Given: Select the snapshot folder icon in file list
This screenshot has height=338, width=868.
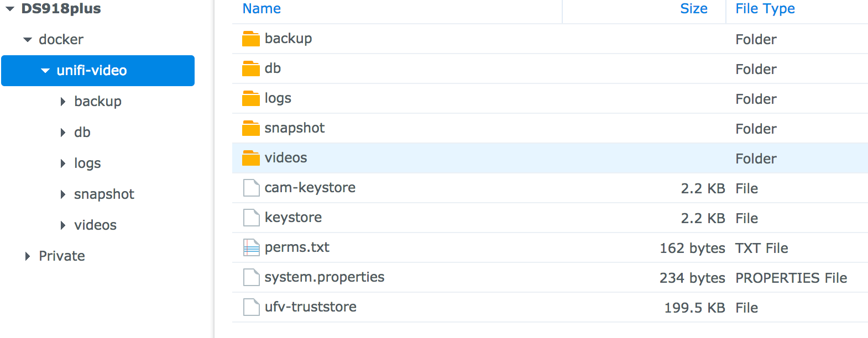Looking at the screenshot, I should 251,128.
